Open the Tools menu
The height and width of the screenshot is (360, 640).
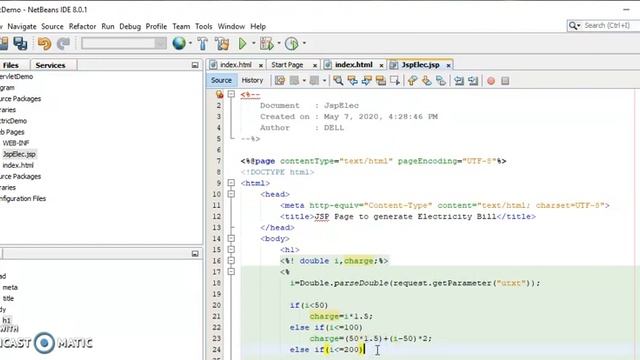(204, 26)
